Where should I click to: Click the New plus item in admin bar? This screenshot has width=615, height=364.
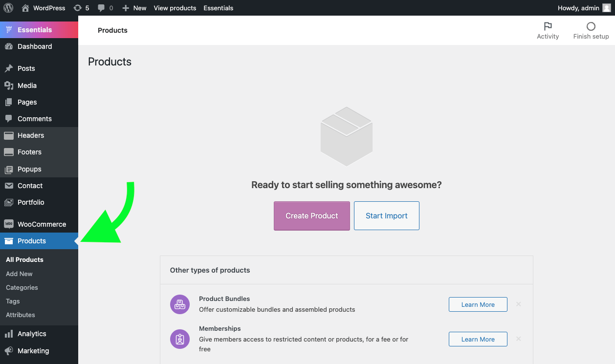click(134, 8)
